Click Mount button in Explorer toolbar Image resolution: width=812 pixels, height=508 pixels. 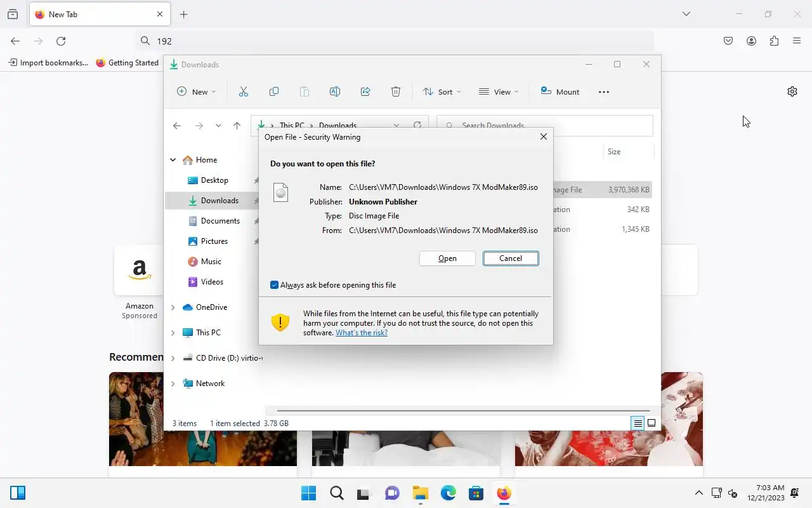point(560,92)
